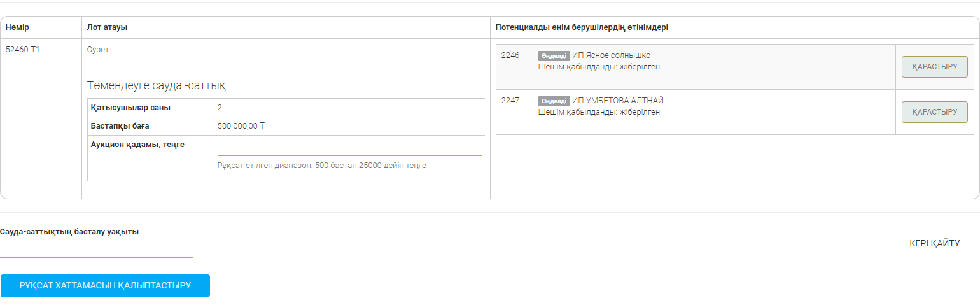This screenshot has height=305, width=980.
Task: Select supplier name ИП Ясное солнышко
Action: tap(611, 55)
